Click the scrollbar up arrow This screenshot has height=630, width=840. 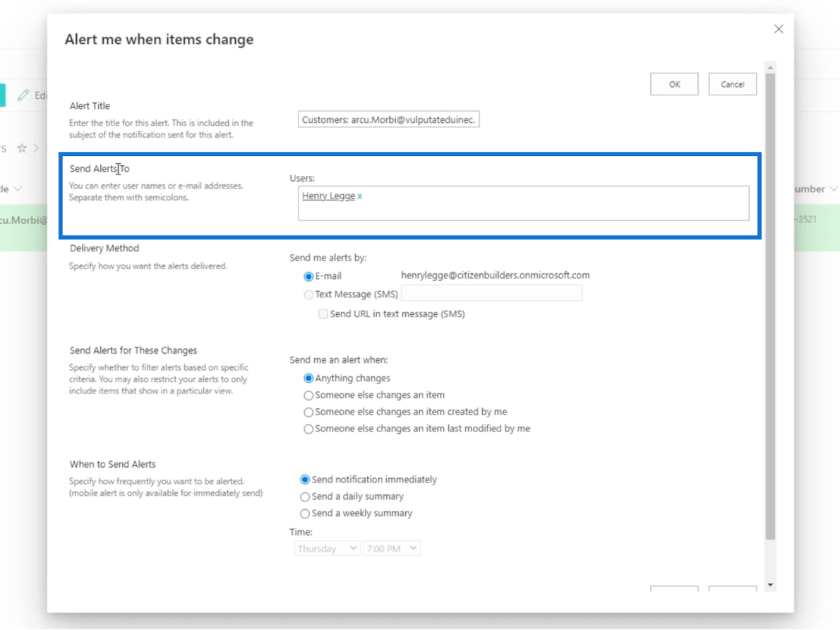pyautogui.click(x=770, y=68)
